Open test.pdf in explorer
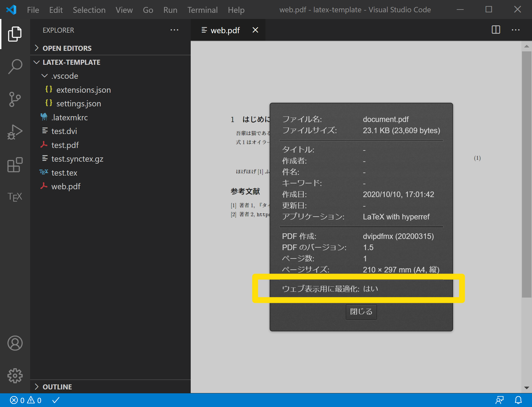The height and width of the screenshot is (407, 532). pyautogui.click(x=110, y=145)
